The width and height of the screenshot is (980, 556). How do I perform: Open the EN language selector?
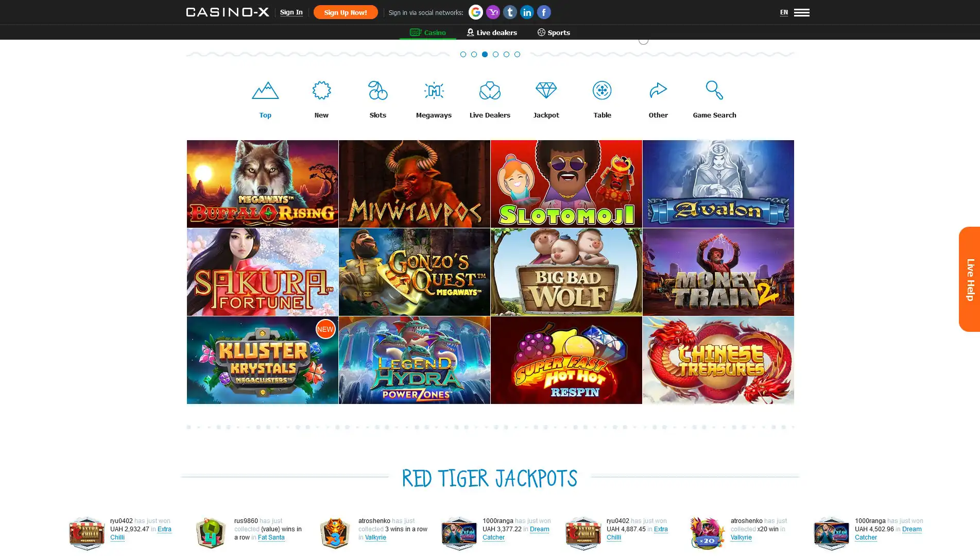pos(783,12)
